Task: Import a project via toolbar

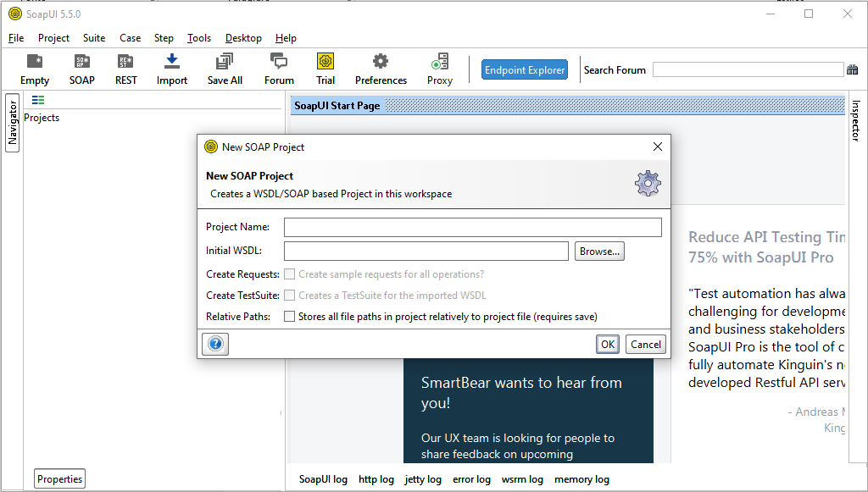Action: (x=171, y=69)
